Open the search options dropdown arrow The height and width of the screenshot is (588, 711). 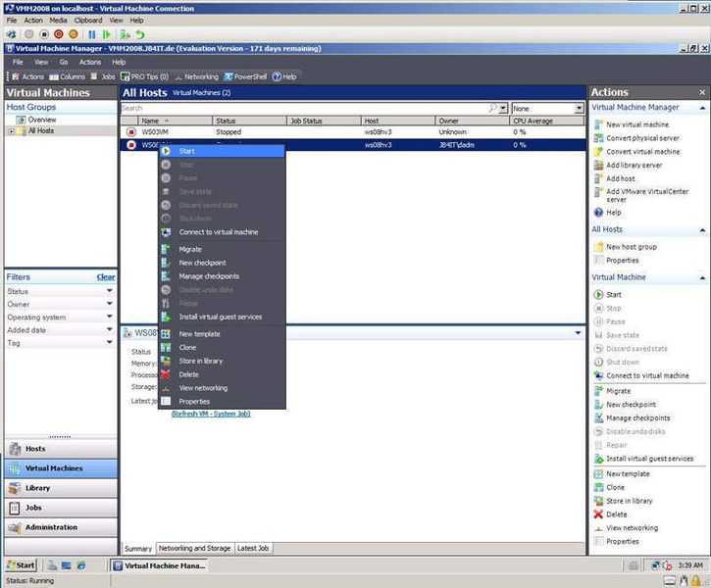click(503, 108)
